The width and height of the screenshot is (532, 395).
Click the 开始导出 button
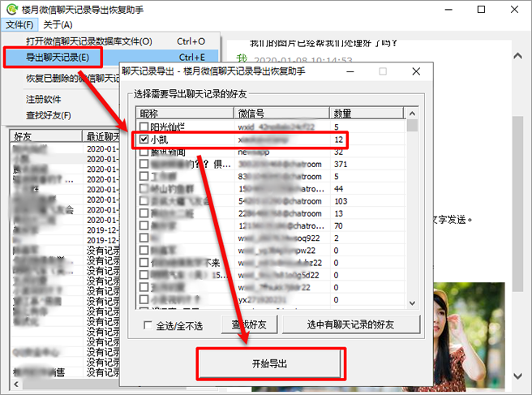(270, 364)
